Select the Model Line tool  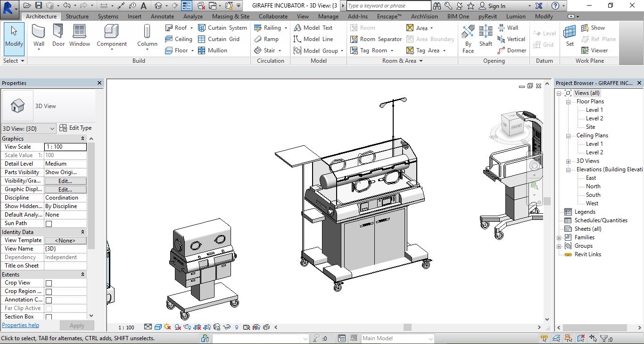[313, 39]
